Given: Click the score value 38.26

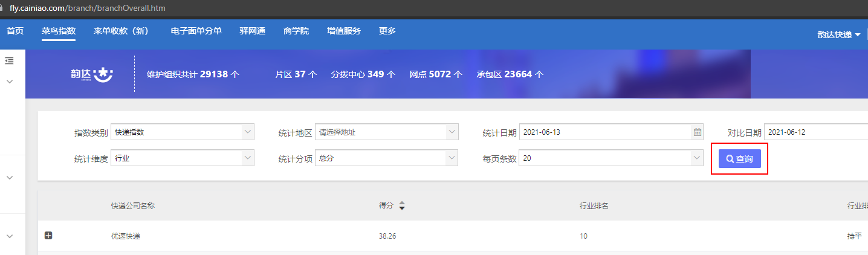Looking at the screenshot, I should (x=387, y=236).
